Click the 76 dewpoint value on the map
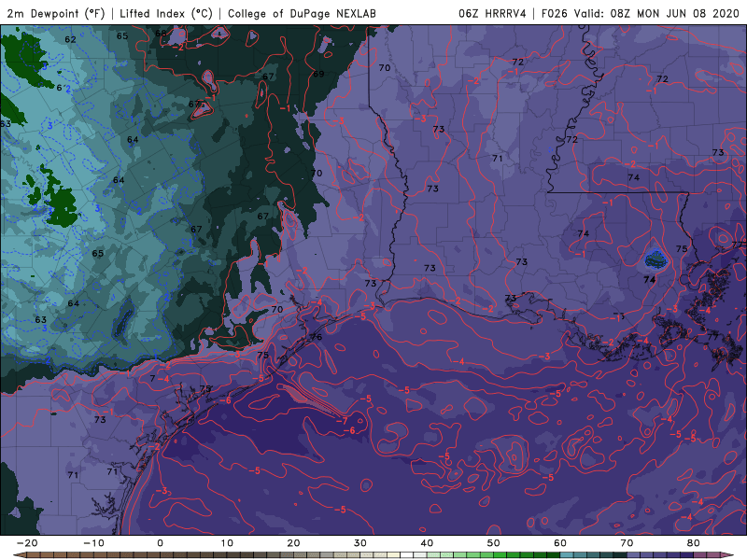Image resolution: width=747 pixels, height=560 pixels. (x=316, y=337)
